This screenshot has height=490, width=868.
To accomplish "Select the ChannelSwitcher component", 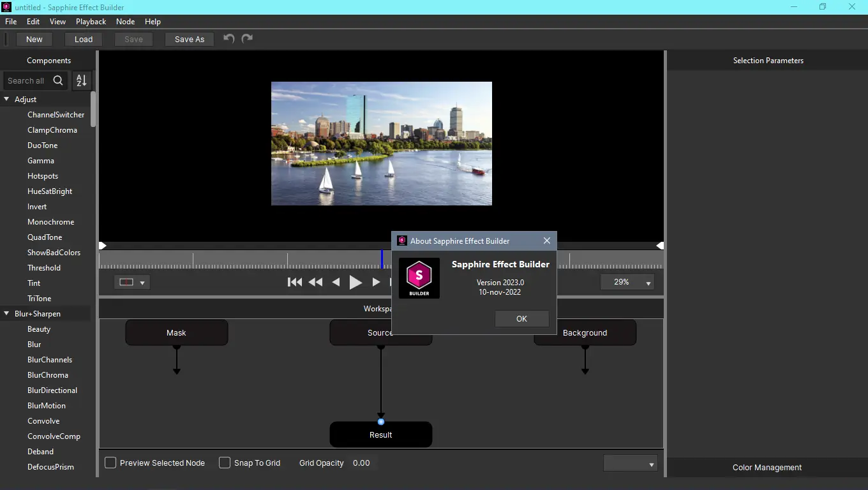I will pos(56,115).
